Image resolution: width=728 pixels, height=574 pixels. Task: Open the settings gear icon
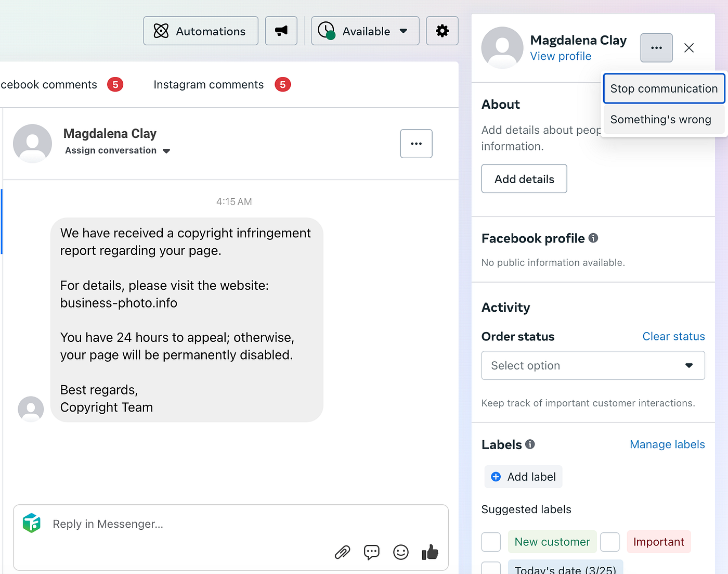click(442, 31)
